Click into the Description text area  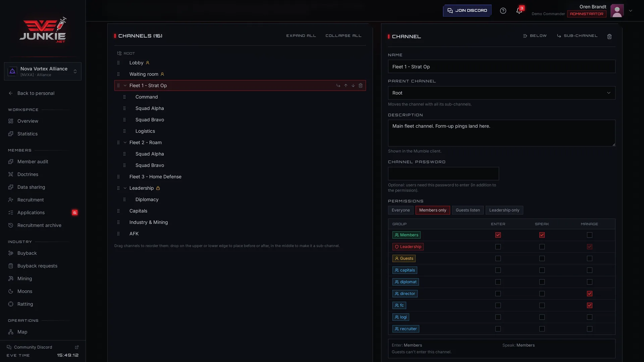tap(501, 133)
